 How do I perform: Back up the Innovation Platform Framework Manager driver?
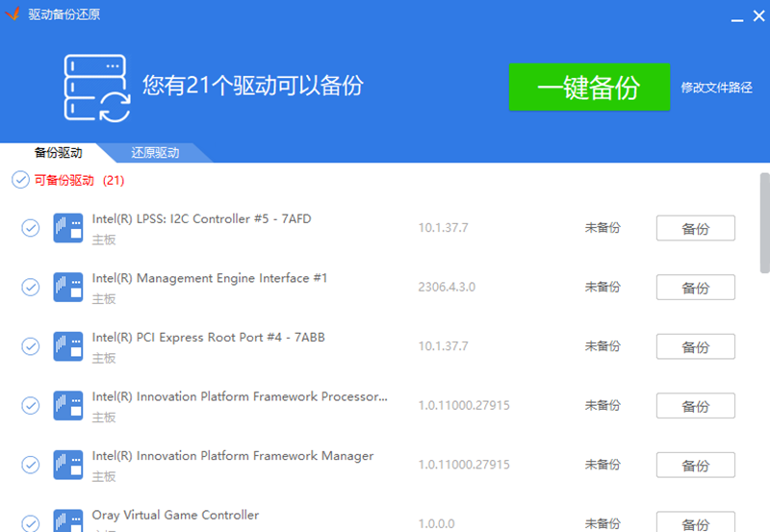click(695, 466)
